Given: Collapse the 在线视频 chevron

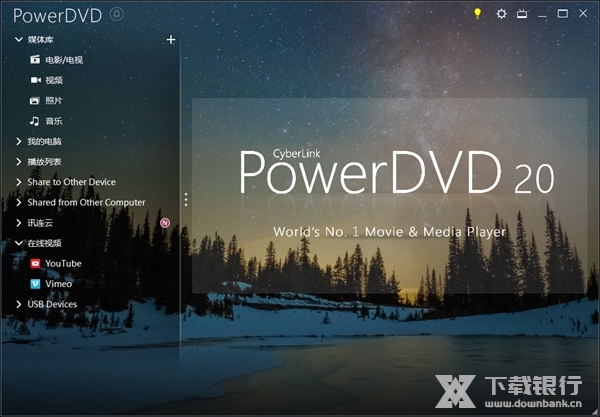Looking at the screenshot, I should tap(18, 243).
